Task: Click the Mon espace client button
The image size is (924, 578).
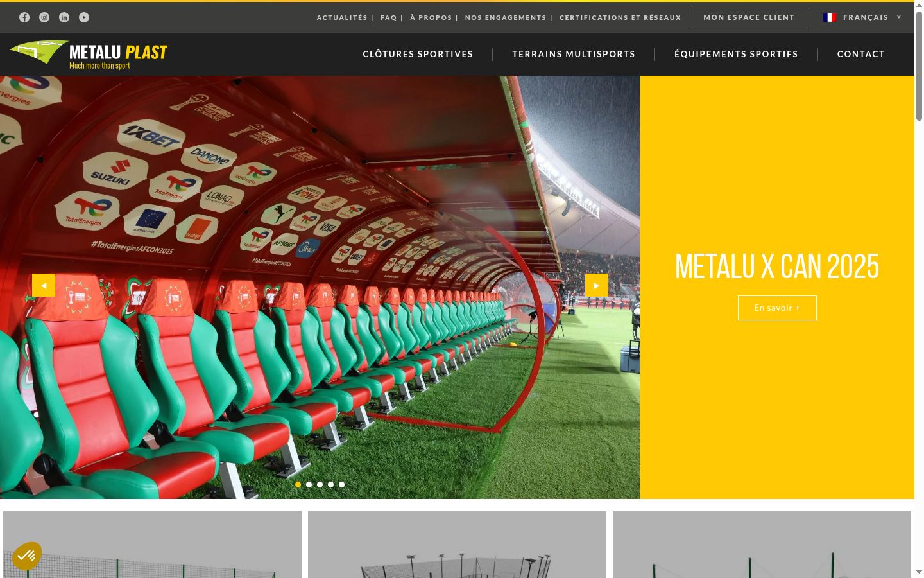Action: 749,17
